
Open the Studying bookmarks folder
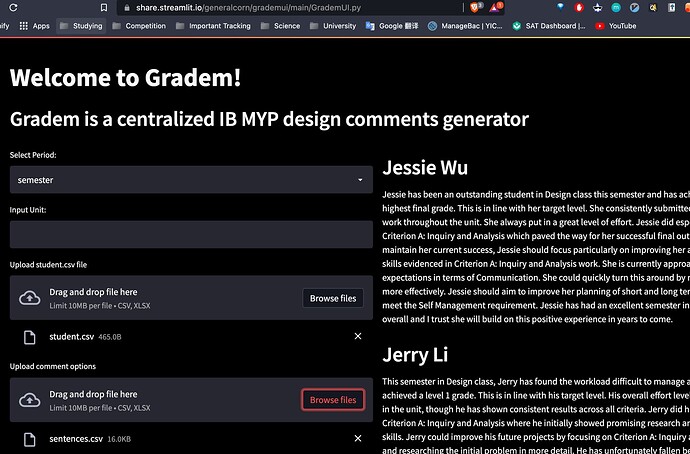(81, 26)
